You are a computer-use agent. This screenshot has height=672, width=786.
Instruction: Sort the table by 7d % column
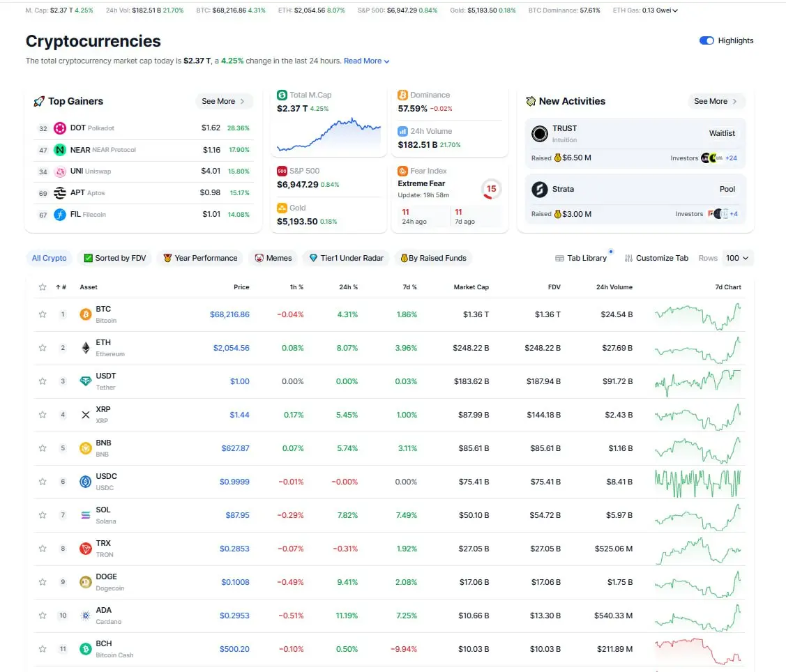410,287
